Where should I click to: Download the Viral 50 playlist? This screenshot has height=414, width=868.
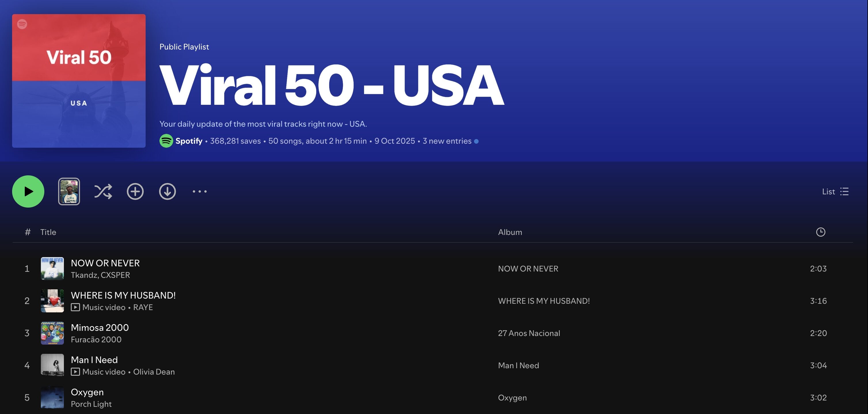[x=167, y=191]
